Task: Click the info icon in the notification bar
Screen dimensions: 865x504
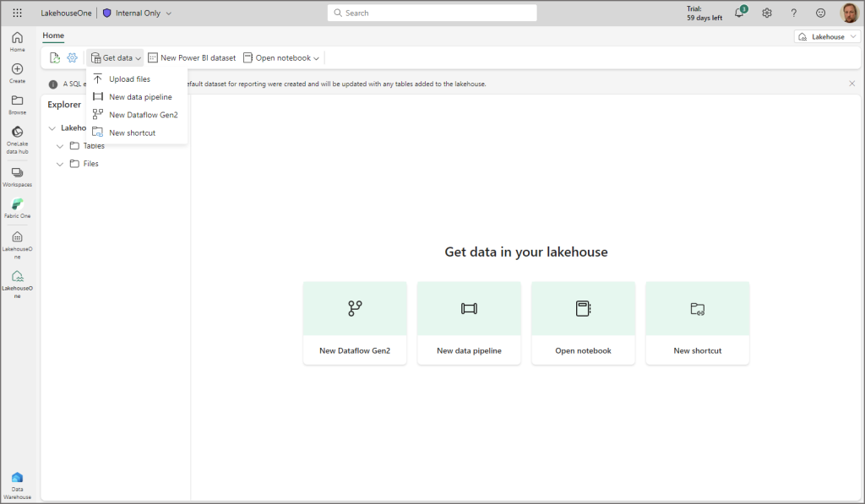Action: [53, 84]
